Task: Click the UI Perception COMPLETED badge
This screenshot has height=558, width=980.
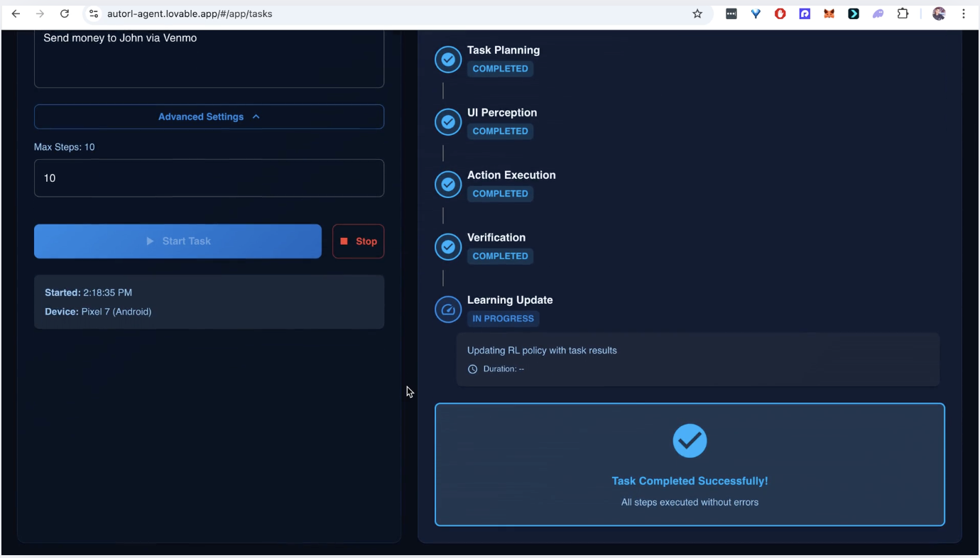Action: click(x=500, y=131)
